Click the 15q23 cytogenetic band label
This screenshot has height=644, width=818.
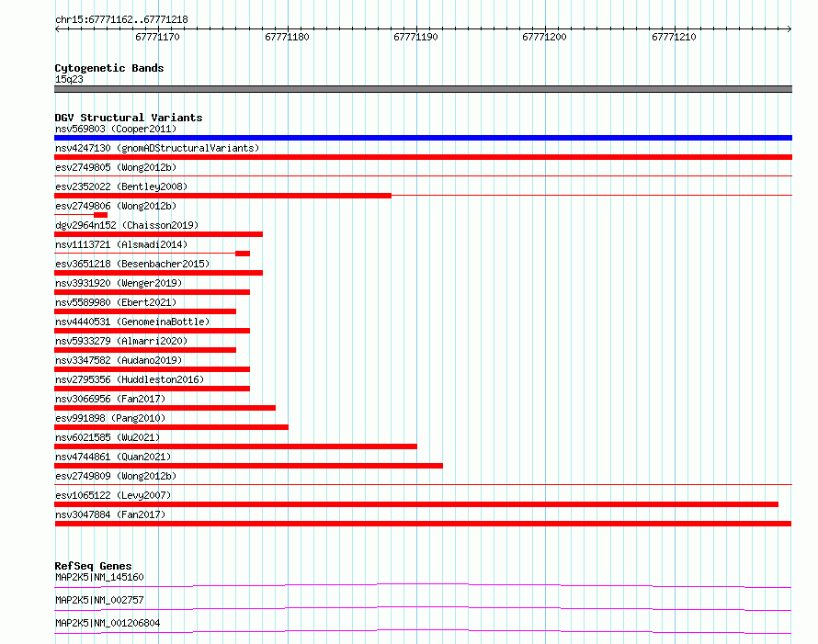pyautogui.click(x=69, y=79)
